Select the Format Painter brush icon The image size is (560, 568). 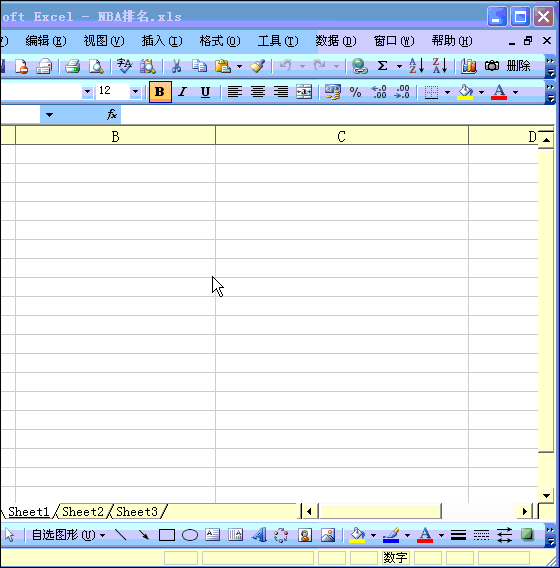click(x=257, y=66)
